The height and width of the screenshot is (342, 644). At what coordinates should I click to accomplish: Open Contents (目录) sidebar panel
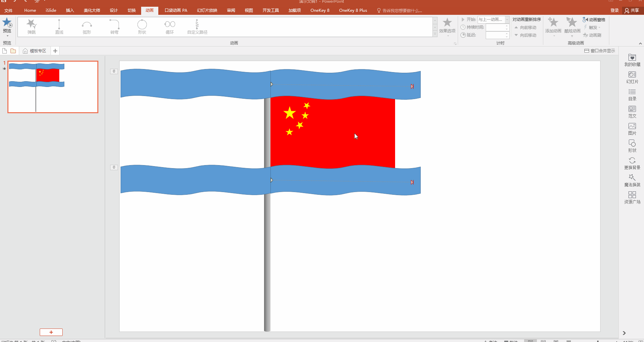[632, 95]
